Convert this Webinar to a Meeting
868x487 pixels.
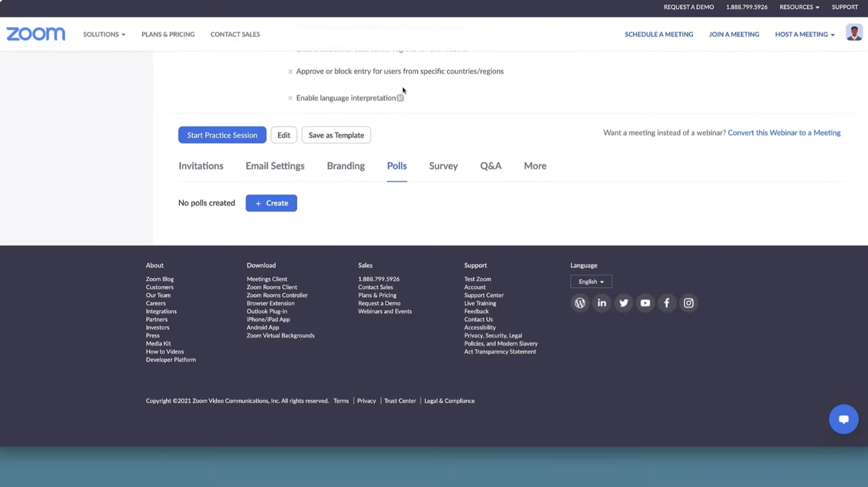coord(784,132)
